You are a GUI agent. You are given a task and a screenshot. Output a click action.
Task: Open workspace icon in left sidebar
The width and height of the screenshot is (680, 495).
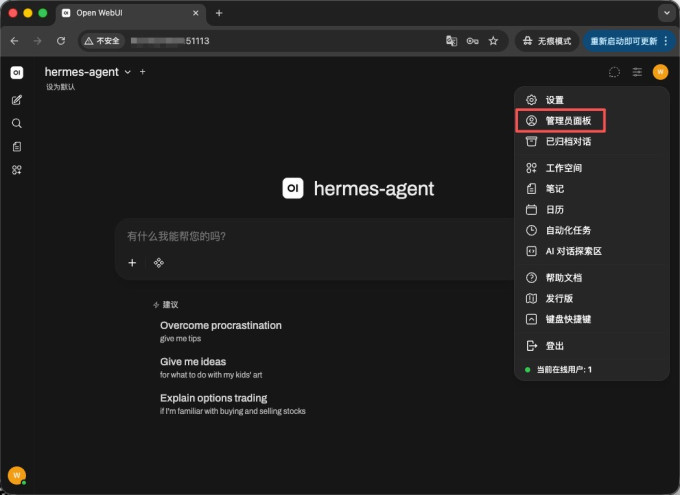(x=16, y=170)
